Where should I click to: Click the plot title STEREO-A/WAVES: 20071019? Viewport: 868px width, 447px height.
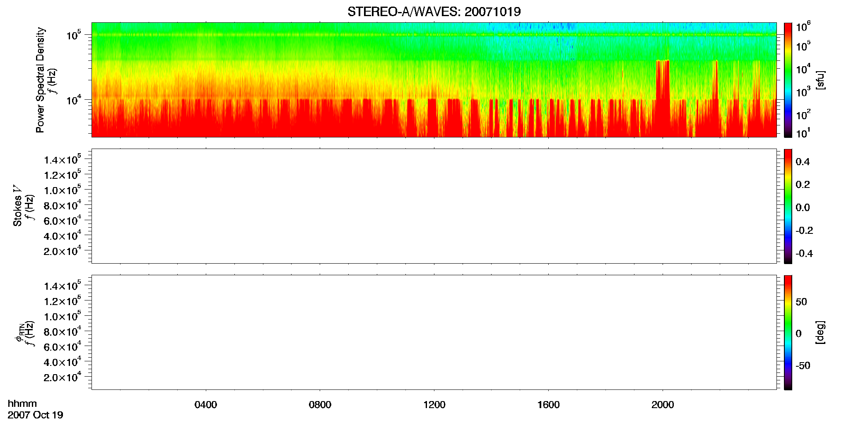[434, 12]
